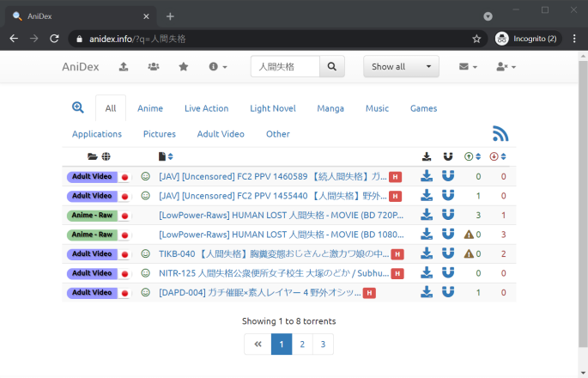Bookmark this page with star icon
The height and width of the screenshot is (378, 588).
476,39
